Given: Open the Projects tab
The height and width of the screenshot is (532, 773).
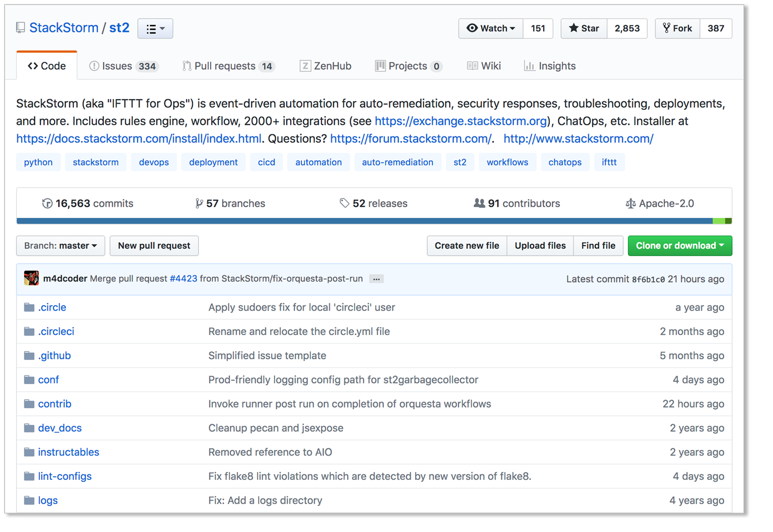Looking at the screenshot, I should pyautogui.click(x=408, y=66).
